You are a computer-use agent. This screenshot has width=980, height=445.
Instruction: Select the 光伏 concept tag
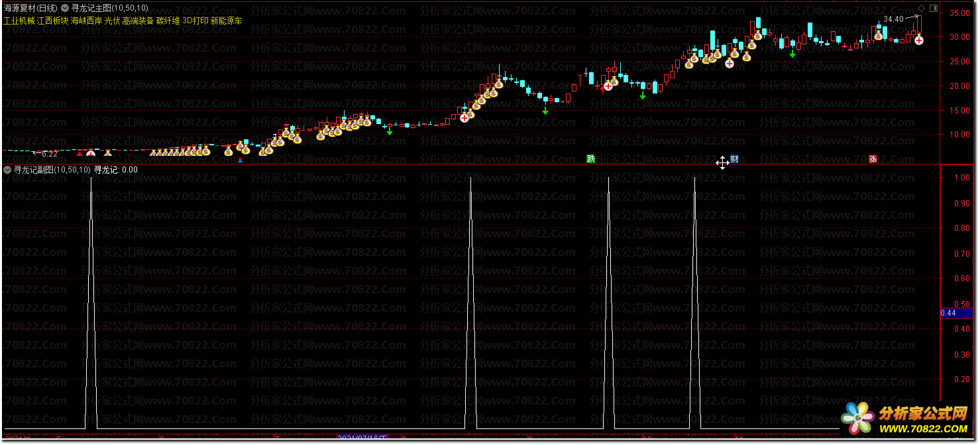tap(113, 21)
